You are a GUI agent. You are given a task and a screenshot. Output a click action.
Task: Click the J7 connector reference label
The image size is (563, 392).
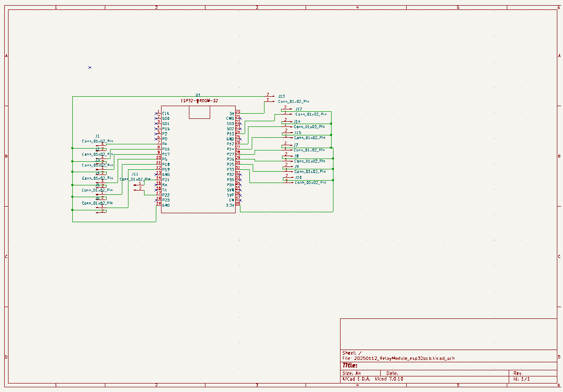tap(296, 145)
